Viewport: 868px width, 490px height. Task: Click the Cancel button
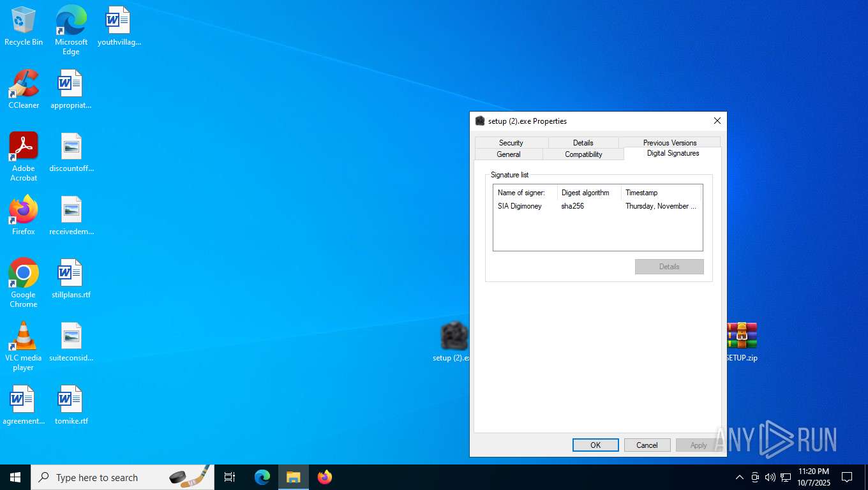[647, 445]
